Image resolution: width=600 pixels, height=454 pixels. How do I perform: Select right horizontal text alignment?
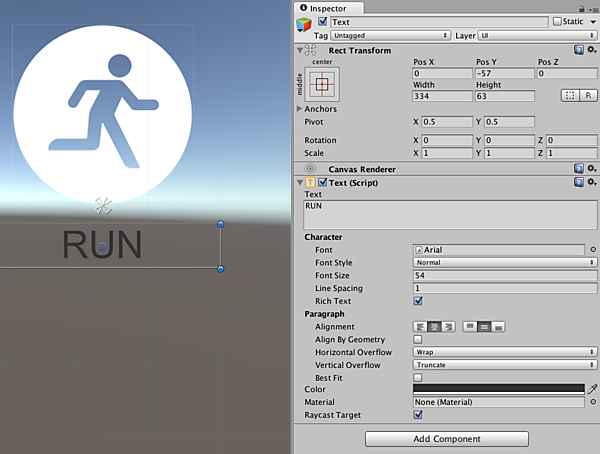click(x=448, y=327)
